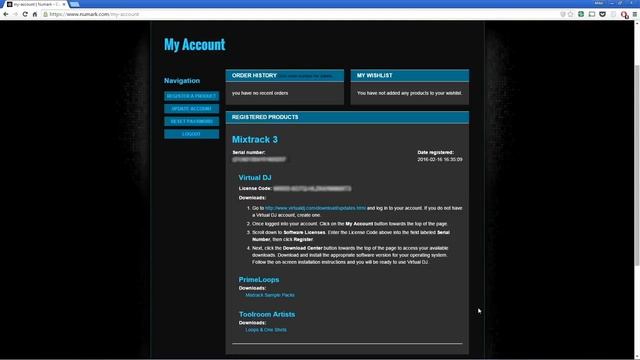
Task: Click 'you have no recent orders' text
Action: (260, 93)
